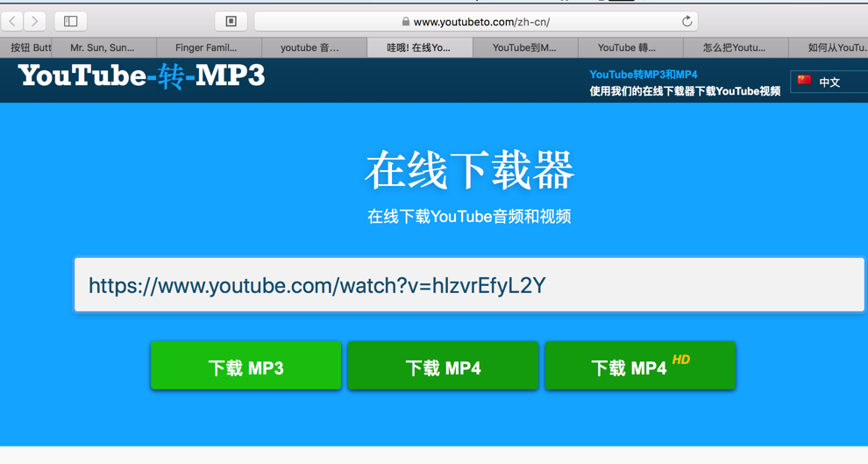Image resolution: width=868 pixels, height=464 pixels.
Task: Select the youtube 音... tab
Action: pos(315,47)
